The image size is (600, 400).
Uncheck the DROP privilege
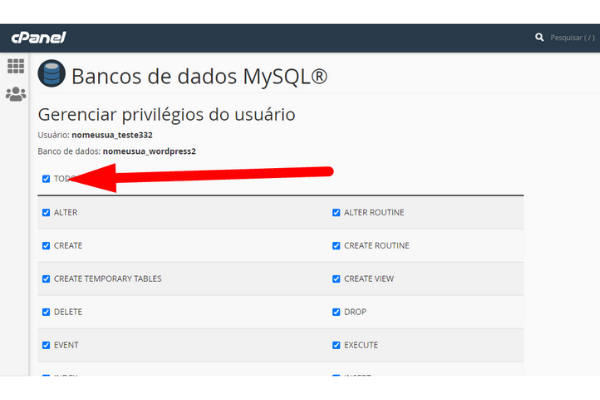tap(336, 312)
